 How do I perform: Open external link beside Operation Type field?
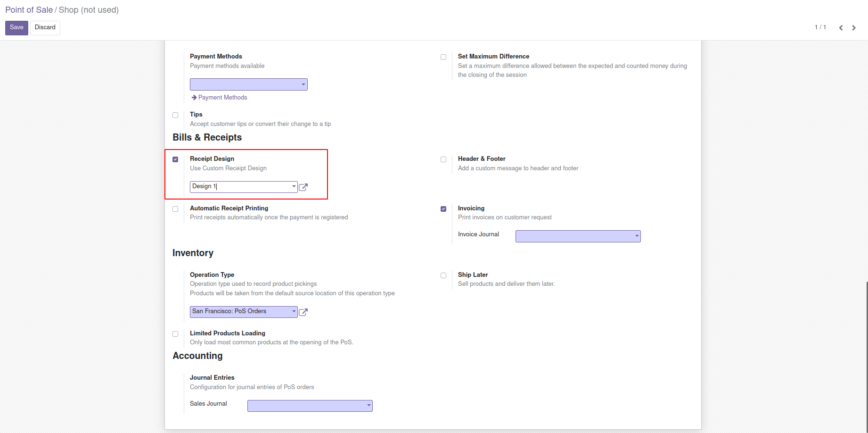pos(303,312)
